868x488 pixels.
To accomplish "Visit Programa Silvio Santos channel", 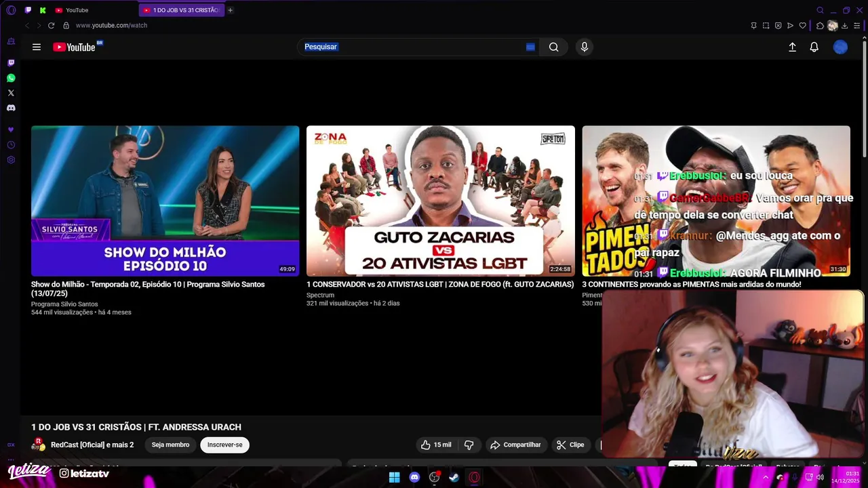I will (64, 304).
